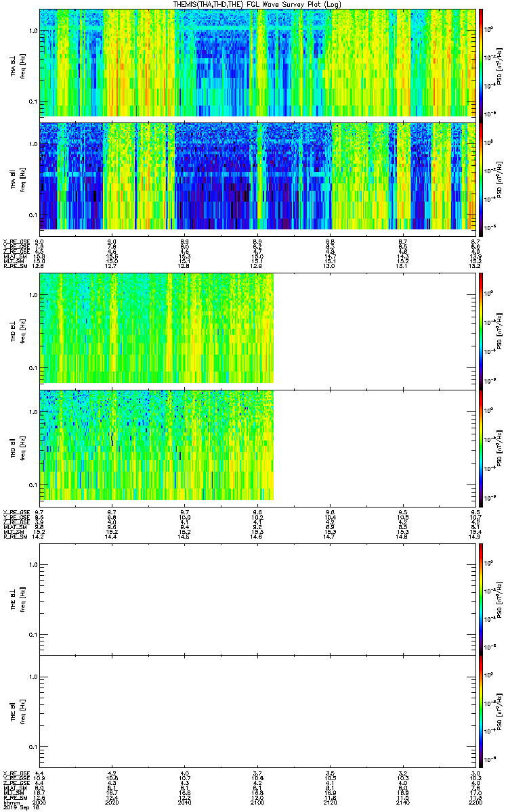Click the X_RE_GSE row label under THA panels
The height and width of the screenshot is (812, 508).
coord(16,242)
